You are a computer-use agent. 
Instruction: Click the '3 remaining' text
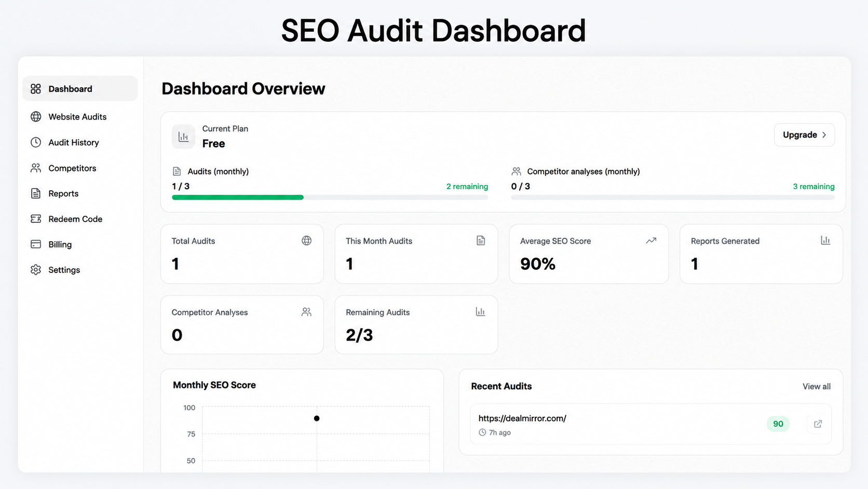(813, 187)
